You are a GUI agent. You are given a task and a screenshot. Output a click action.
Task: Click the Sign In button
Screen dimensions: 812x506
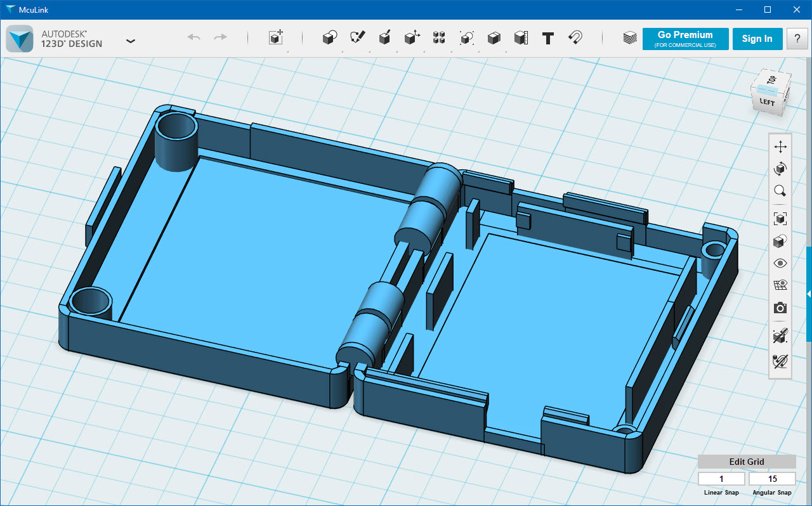click(757, 39)
